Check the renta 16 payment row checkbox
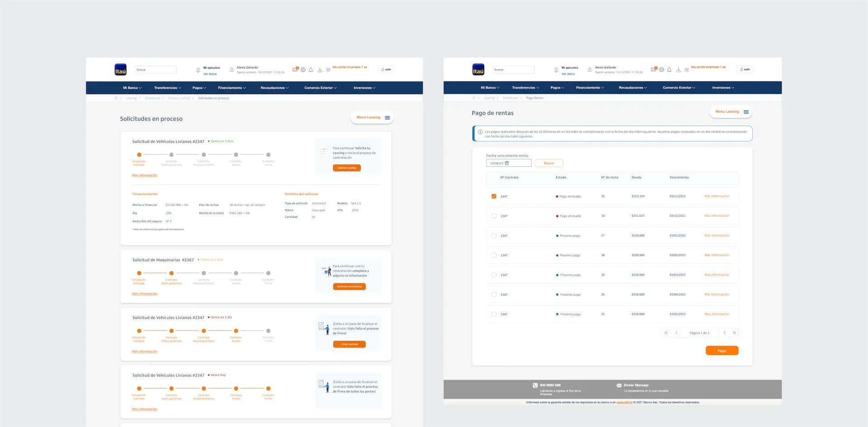This screenshot has width=868, height=427. [494, 216]
